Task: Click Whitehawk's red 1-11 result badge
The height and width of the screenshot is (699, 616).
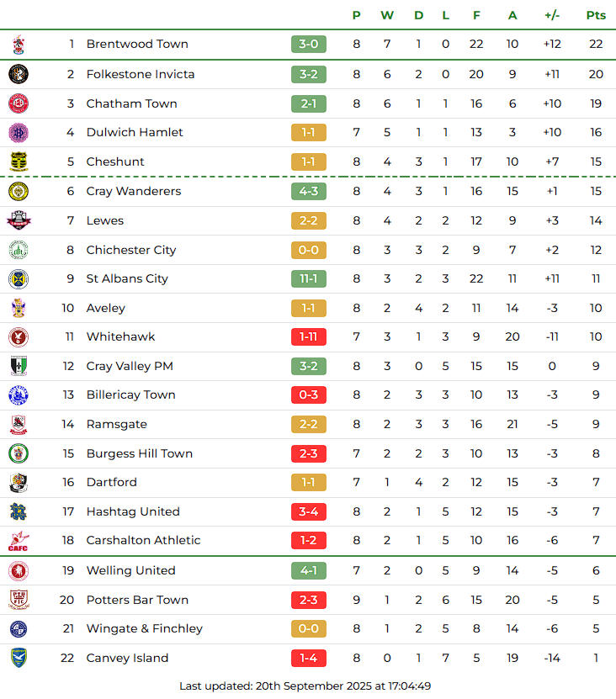Action: [x=308, y=336]
